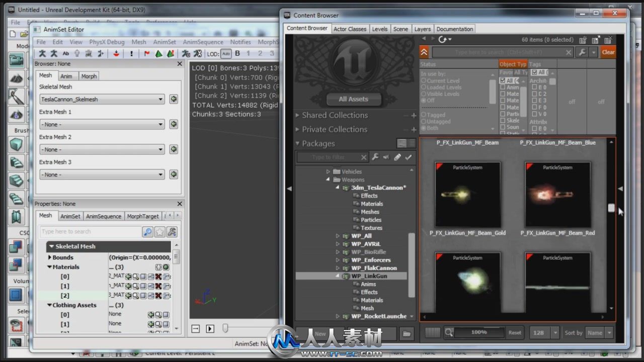The width and height of the screenshot is (644, 362).
Task: Switch to the Morph tab in Browser panel
Action: (x=89, y=76)
